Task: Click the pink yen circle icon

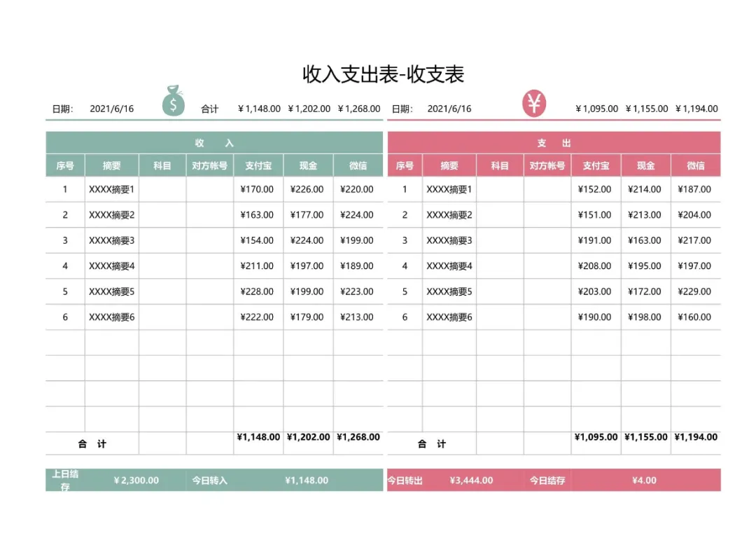Action: tap(534, 103)
